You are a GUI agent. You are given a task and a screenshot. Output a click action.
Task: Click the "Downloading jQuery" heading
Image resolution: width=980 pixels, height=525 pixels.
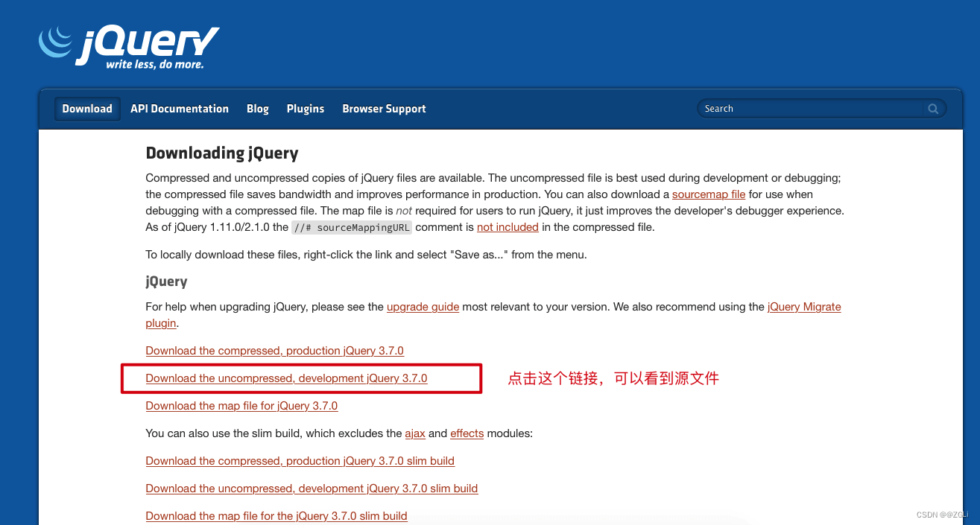[222, 153]
